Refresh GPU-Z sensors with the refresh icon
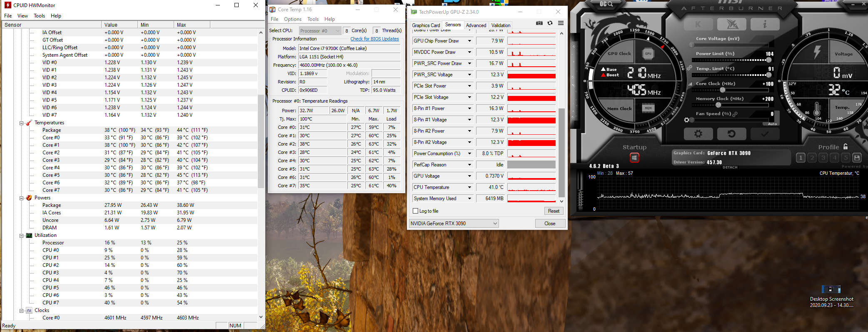Screen dimensions: 868x332 pyautogui.click(x=550, y=23)
